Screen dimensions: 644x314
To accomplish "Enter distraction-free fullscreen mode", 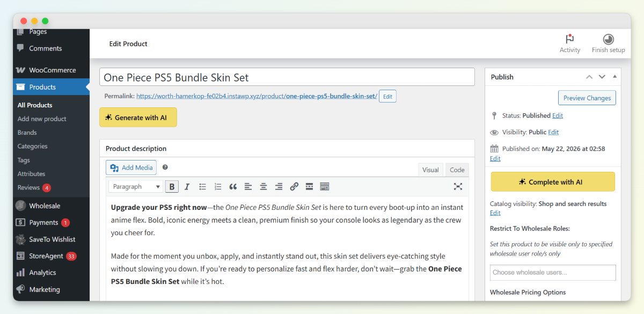I will click(x=458, y=187).
